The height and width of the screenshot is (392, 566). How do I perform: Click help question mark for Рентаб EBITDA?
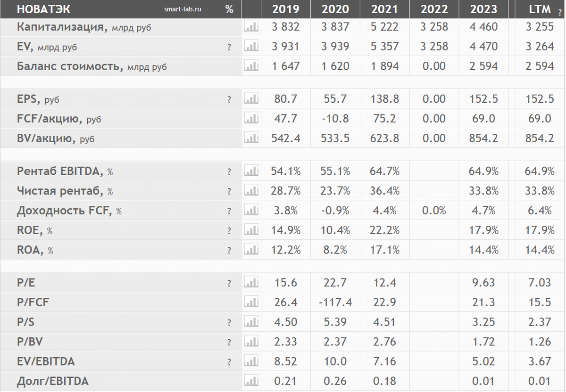229,172
